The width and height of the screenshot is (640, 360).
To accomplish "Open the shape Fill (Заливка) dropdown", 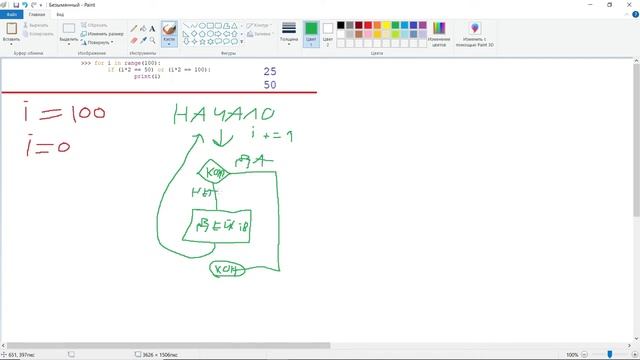I will click(259, 34).
